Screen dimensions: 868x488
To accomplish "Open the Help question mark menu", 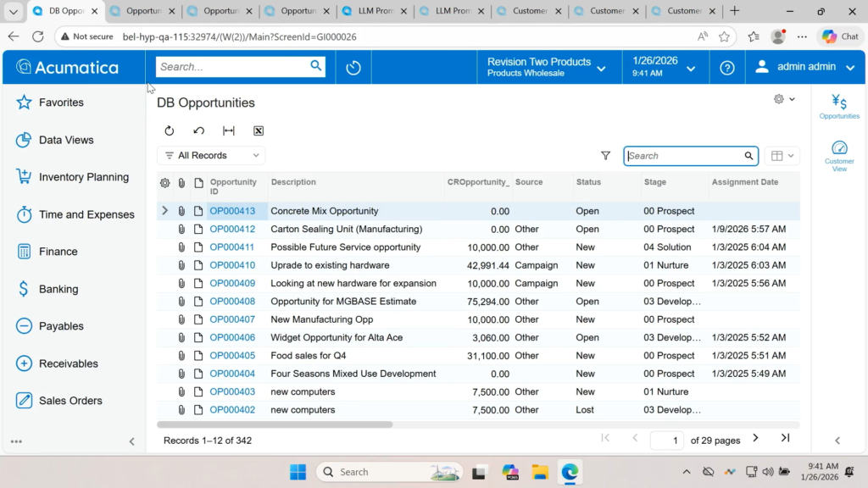I will pyautogui.click(x=726, y=67).
